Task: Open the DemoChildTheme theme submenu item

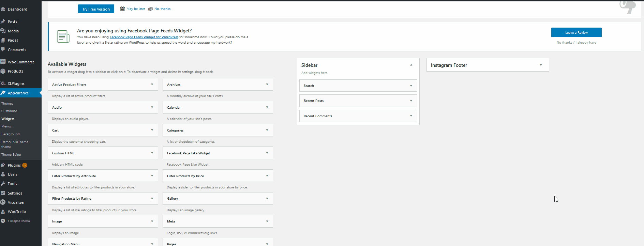Action: tap(15, 144)
